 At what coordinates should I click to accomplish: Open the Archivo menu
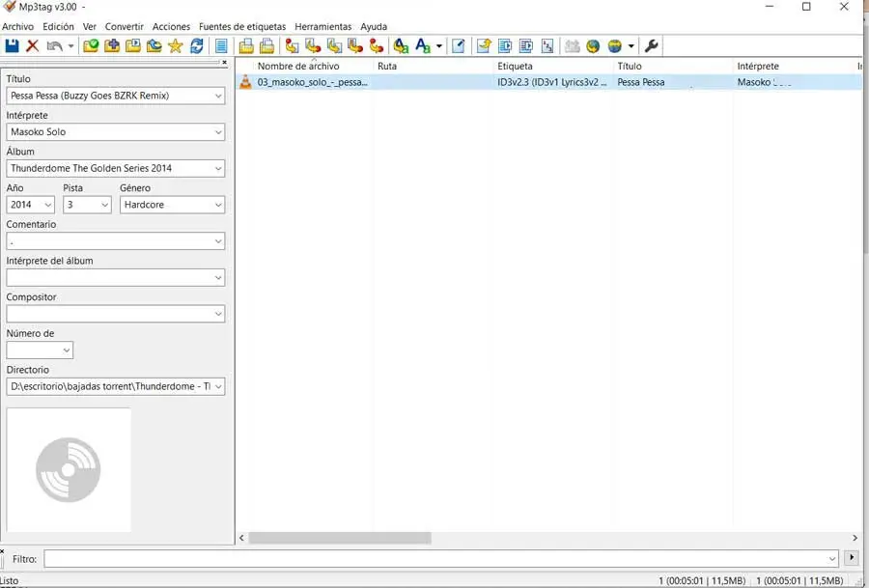[x=17, y=27]
